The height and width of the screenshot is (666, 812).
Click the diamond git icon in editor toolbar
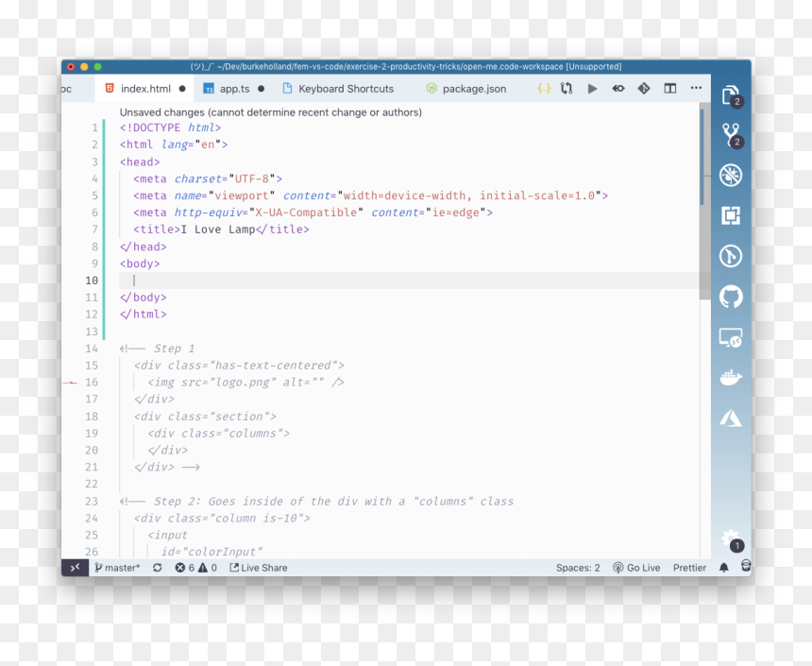(x=644, y=89)
